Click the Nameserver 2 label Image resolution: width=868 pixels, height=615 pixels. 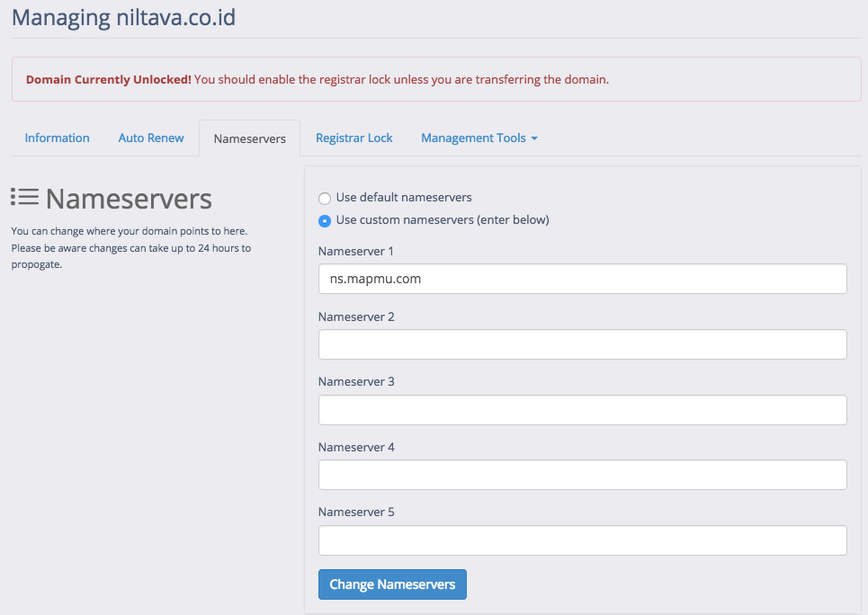356,316
